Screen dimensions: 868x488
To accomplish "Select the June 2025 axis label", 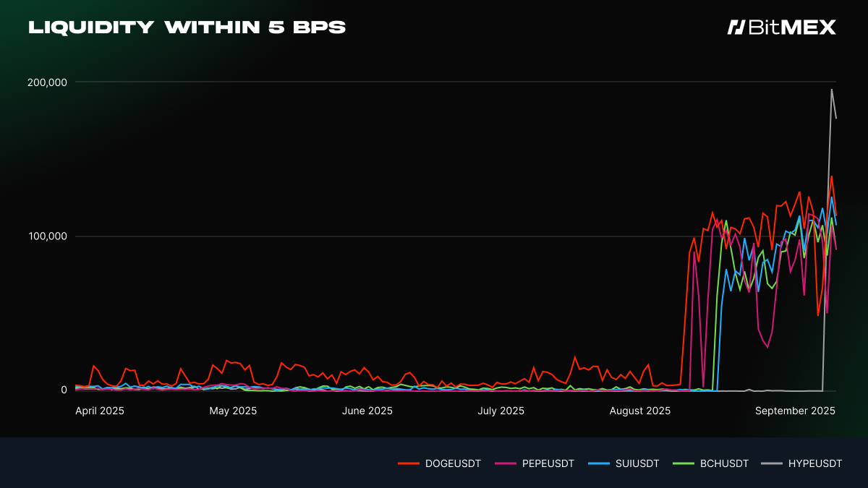I will click(x=367, y=411).
